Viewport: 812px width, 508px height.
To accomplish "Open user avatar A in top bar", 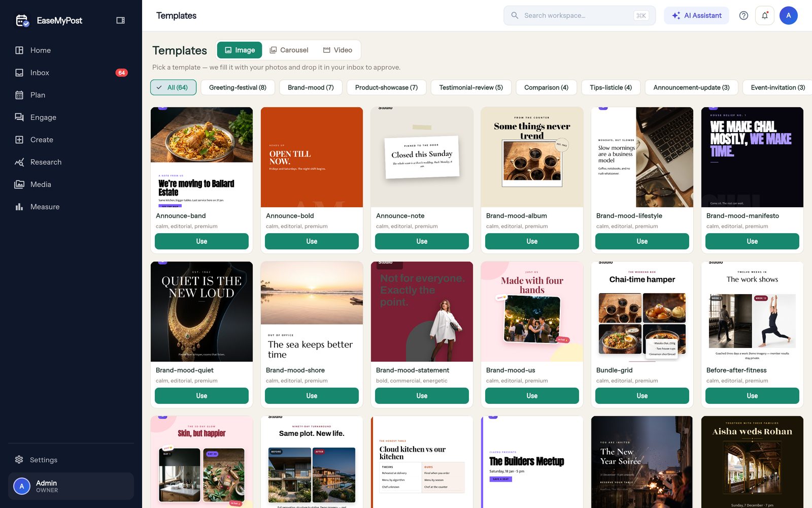I will click(x=789, y=15).
